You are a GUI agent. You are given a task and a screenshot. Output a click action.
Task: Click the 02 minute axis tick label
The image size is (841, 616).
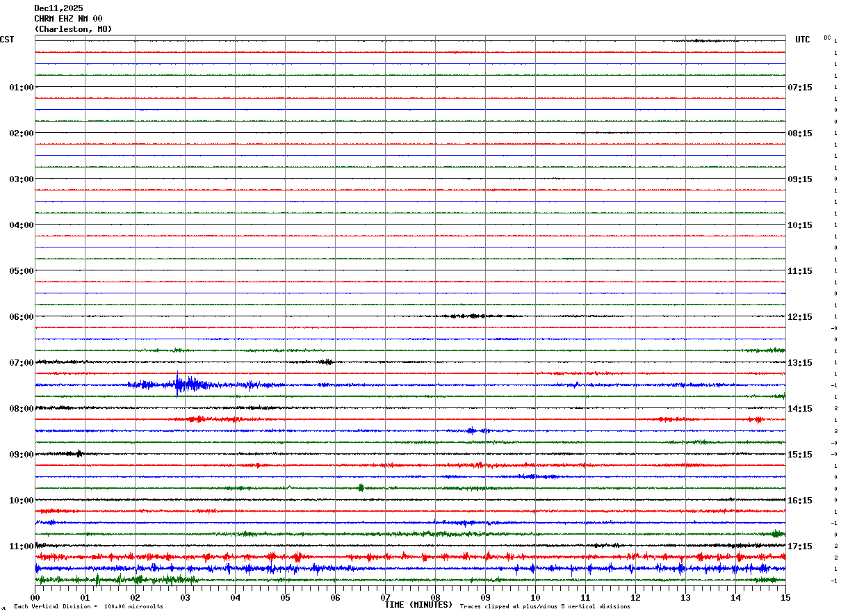[136, 597]
